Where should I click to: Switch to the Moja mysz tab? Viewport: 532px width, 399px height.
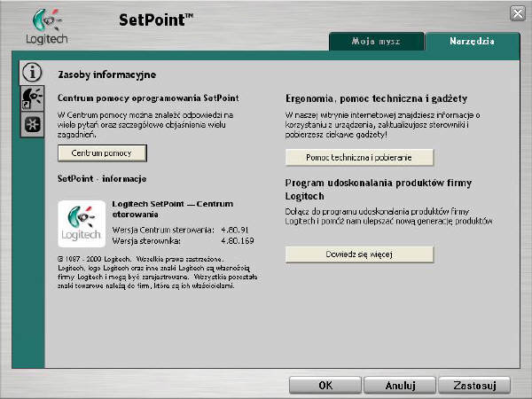click(376, 42)
